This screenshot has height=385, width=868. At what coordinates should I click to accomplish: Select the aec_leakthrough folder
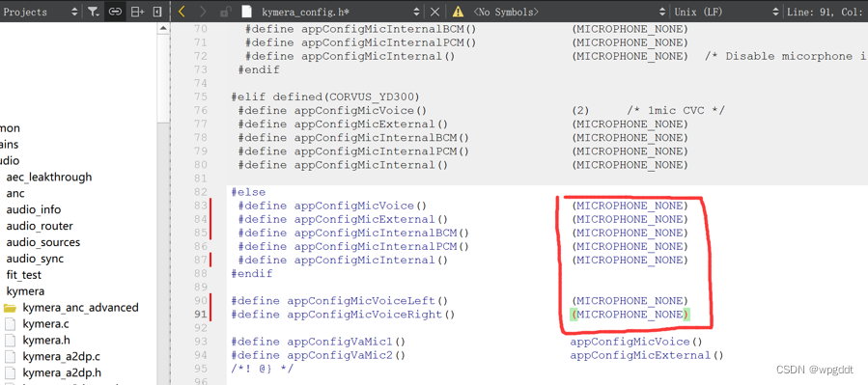48,177
